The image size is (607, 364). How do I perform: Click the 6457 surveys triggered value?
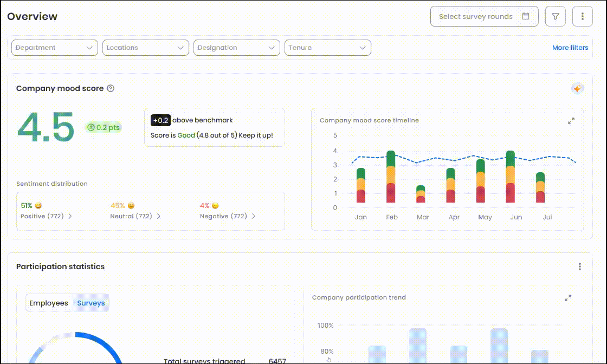tap(277, 361)
